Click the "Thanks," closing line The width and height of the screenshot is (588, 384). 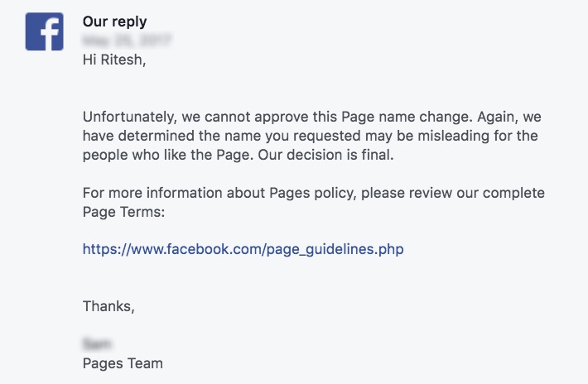tap(108, 306)
